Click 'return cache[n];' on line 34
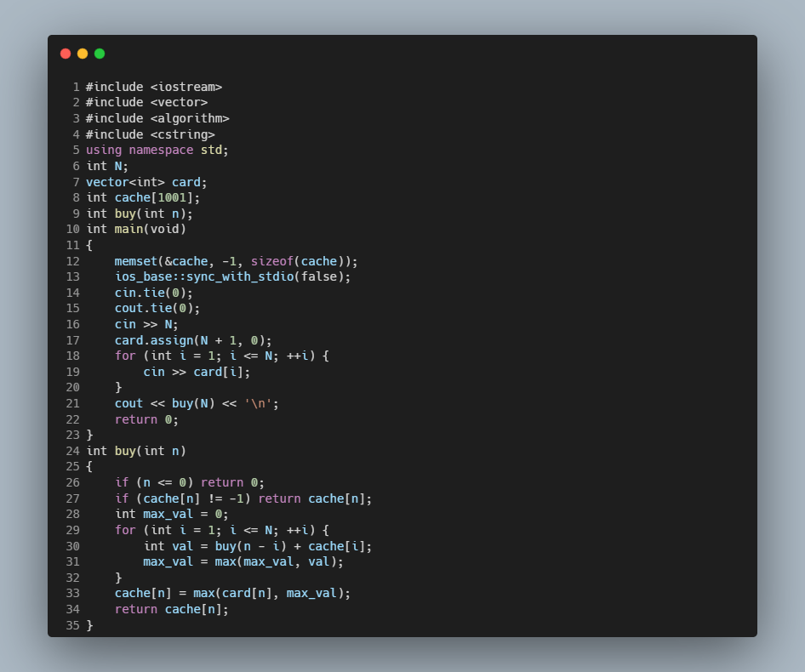Viewport: 805px width, 672px height. click(172, 609)
